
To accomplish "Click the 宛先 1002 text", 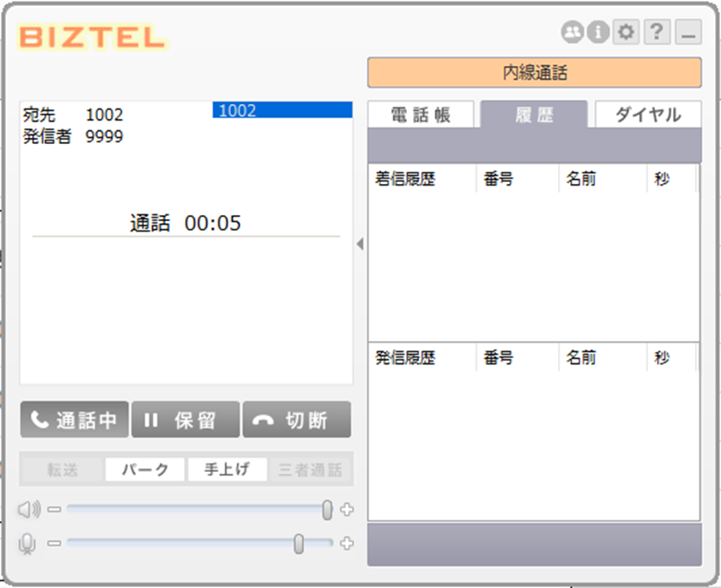I will 73,114.
